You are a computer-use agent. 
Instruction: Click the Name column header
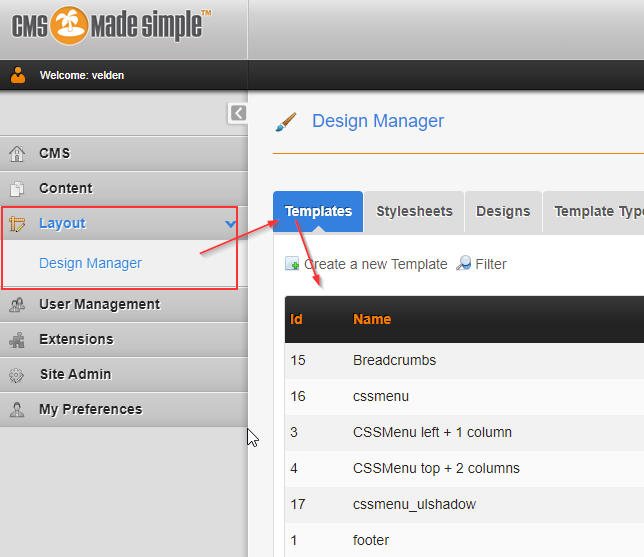[372, 320]
